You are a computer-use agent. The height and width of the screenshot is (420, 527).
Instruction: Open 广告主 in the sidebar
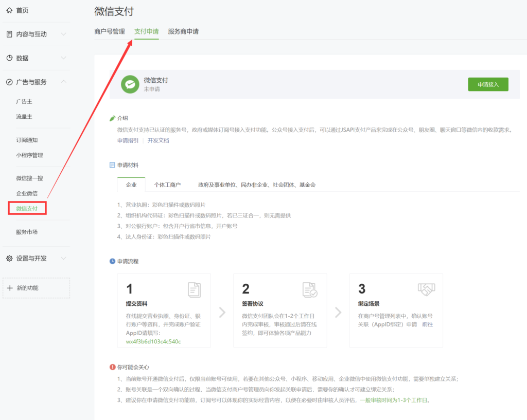pos(24,101)
